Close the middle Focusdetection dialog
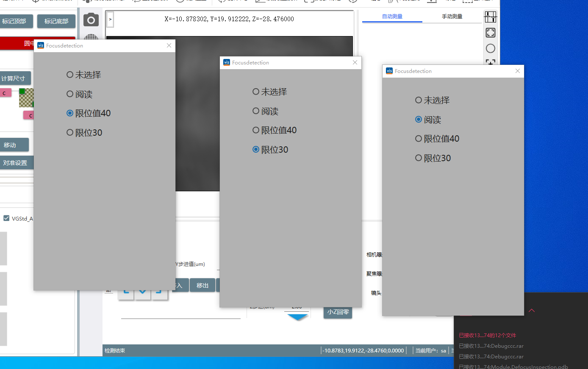 [355, 62]
